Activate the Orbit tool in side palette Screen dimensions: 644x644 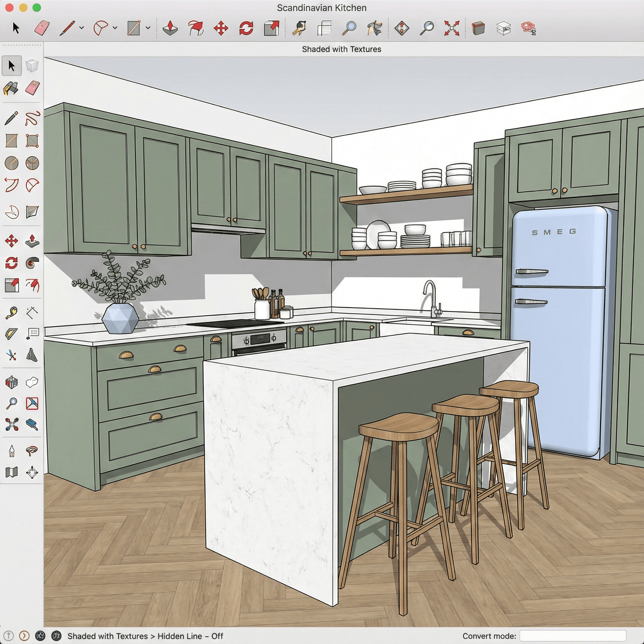pos(12,383)
